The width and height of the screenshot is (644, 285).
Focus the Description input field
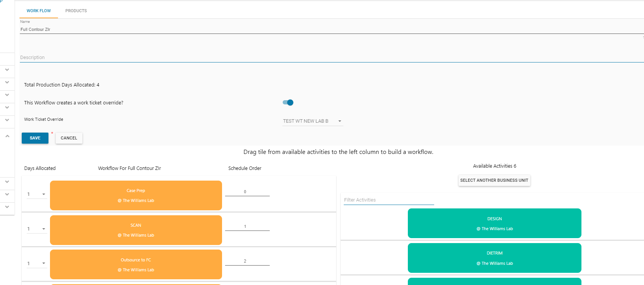coord(331,58)
